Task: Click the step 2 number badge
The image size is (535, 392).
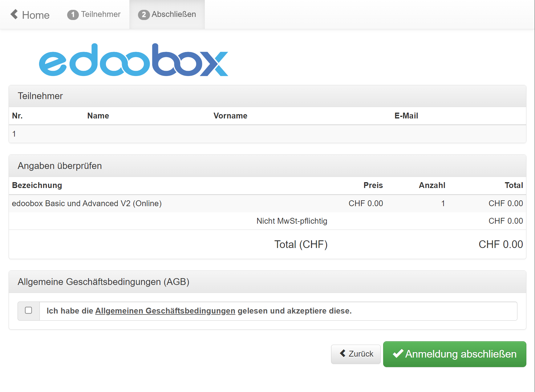Action: pos(144,15)
